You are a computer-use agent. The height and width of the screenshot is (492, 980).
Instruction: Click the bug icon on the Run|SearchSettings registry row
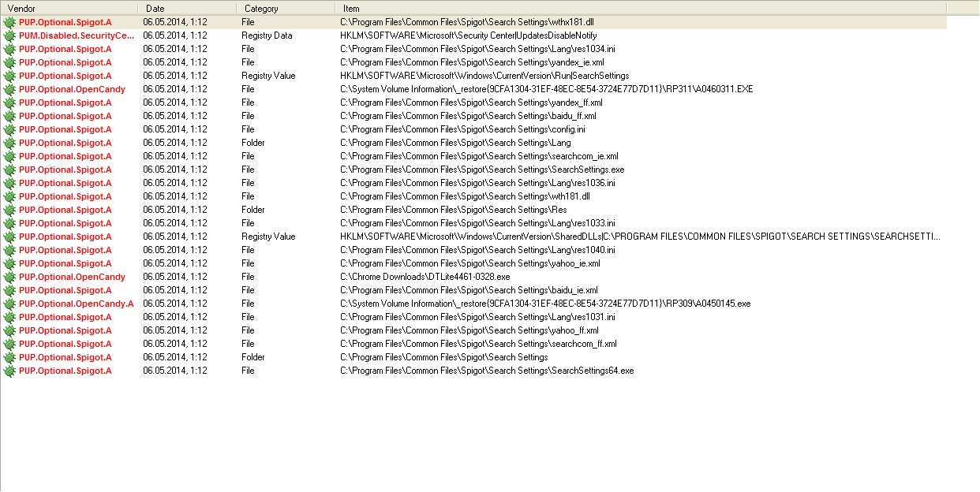9,76
